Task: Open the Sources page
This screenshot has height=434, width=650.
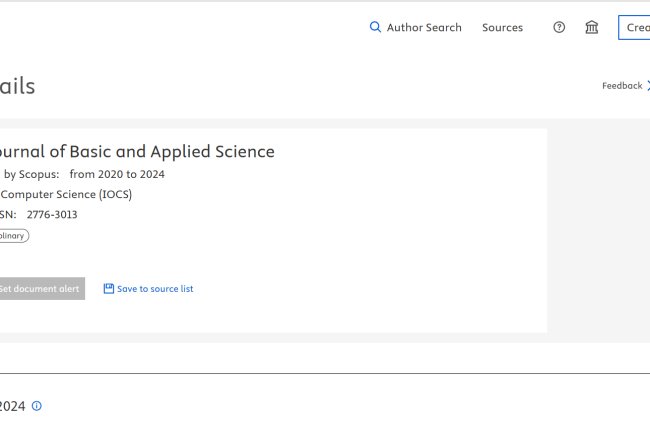Action: [x=502, y=27]
